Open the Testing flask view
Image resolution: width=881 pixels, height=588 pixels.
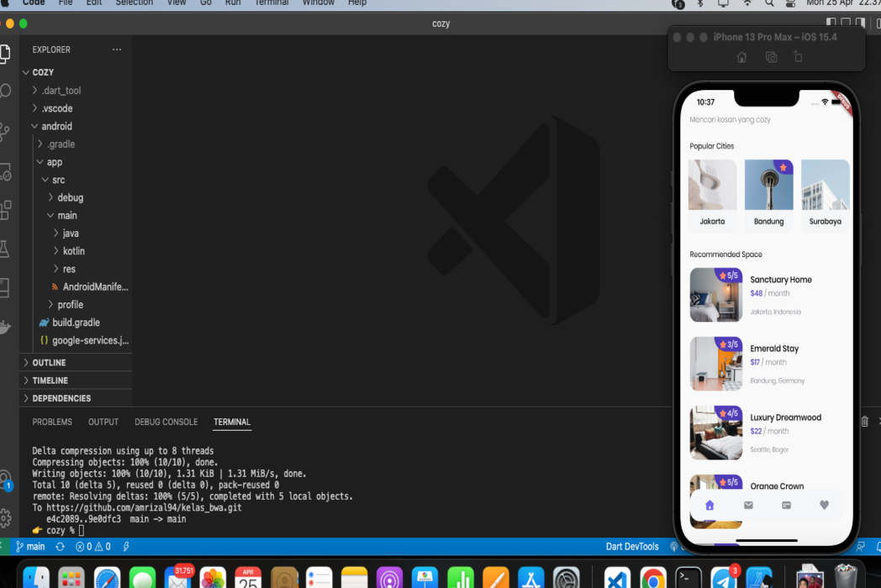point(5,249)
